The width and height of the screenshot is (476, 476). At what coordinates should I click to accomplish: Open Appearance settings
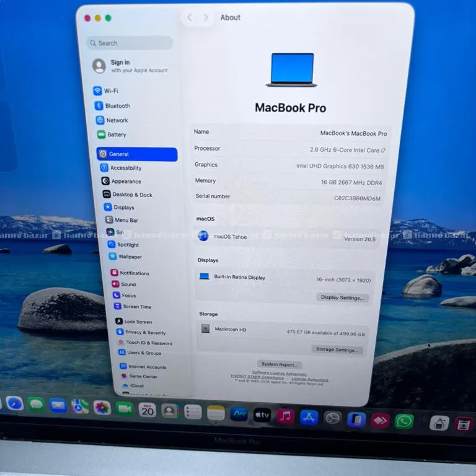click(121, 181)
